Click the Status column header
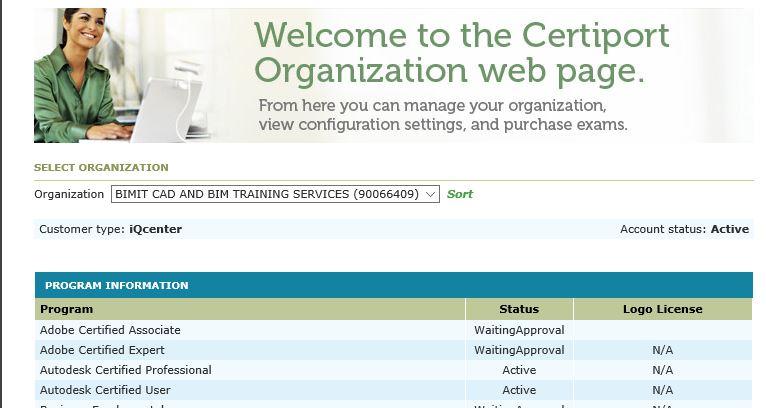 pos(519,309)
